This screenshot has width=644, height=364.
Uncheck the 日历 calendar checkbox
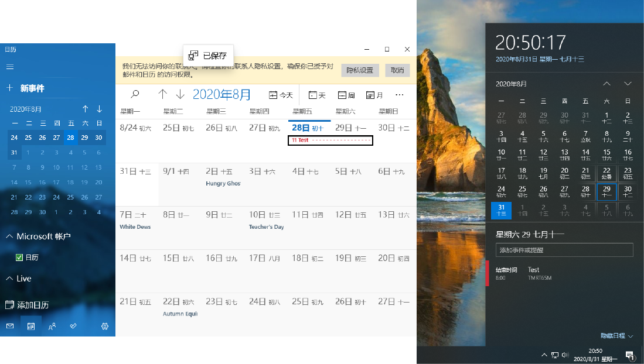19,257
